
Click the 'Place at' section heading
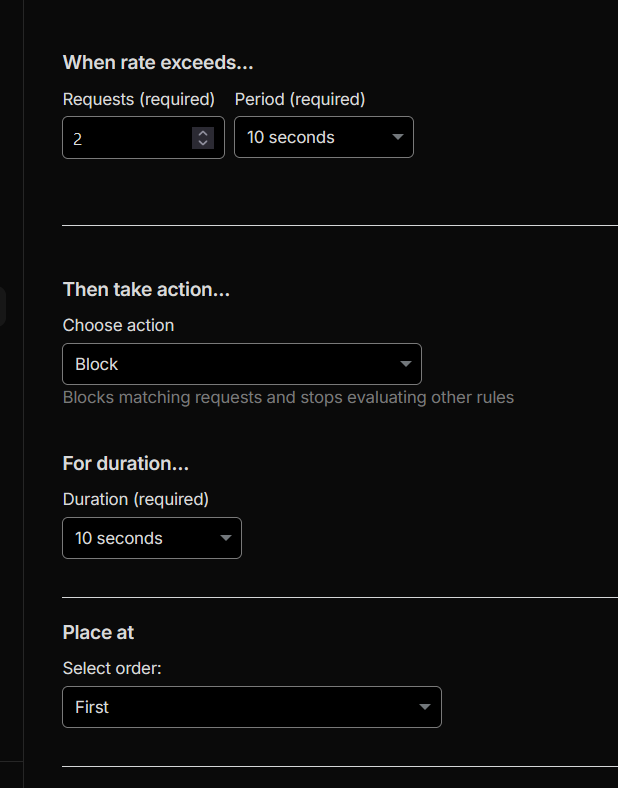pos(98,632)
